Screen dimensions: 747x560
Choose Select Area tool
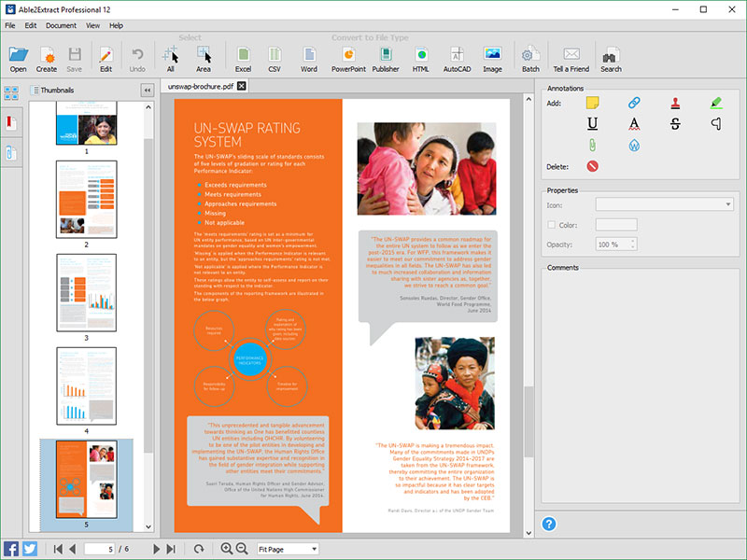click(204, 59)
